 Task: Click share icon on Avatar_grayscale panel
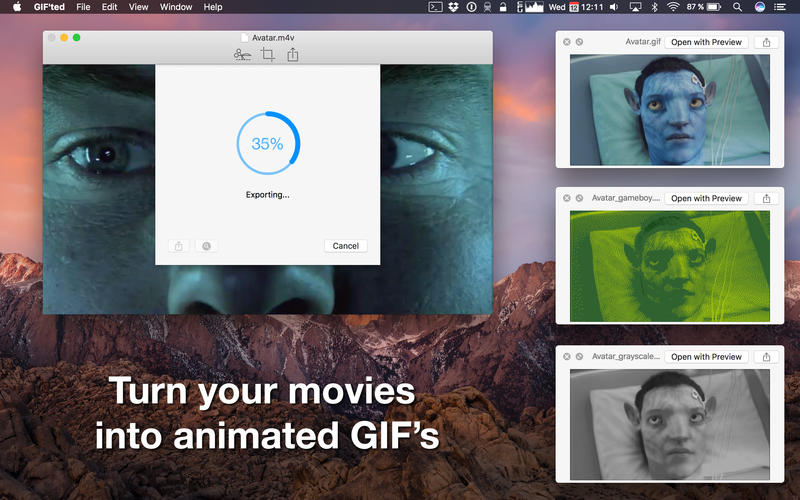pyautogui.click(x=767, y=357)
